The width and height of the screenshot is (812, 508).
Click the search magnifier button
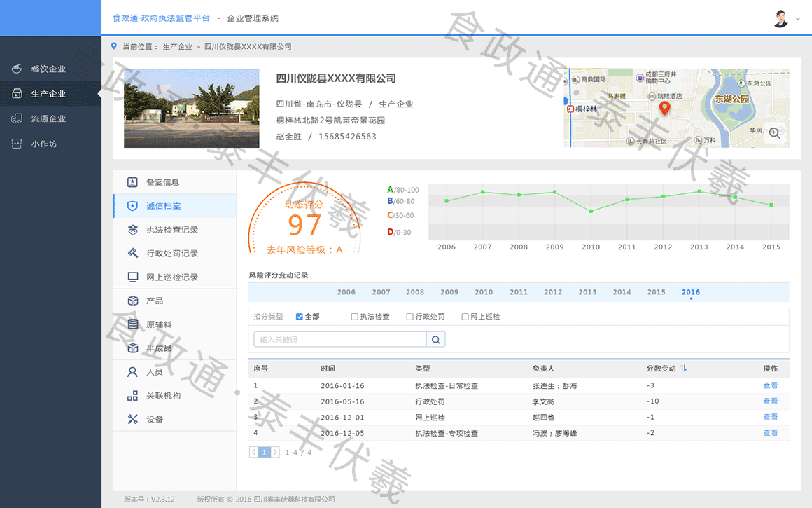435,340
